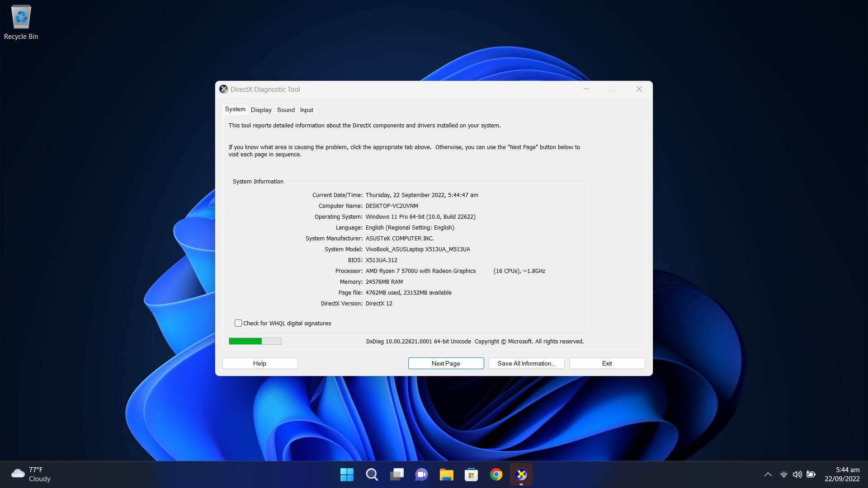Open the clock and date flyout
Viewport: 868px width, 488px height.
pos(842,474)
